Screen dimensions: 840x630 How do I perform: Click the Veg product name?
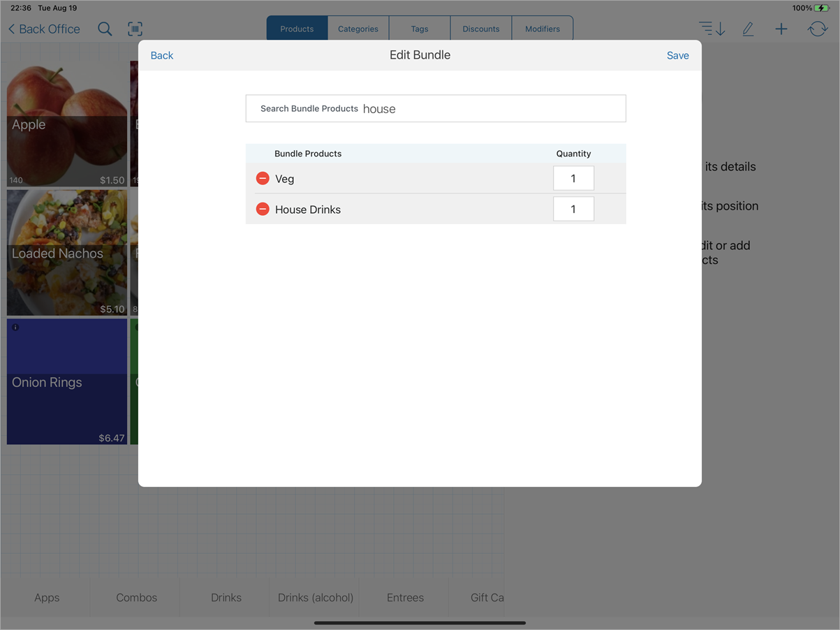tap(285, 179)
